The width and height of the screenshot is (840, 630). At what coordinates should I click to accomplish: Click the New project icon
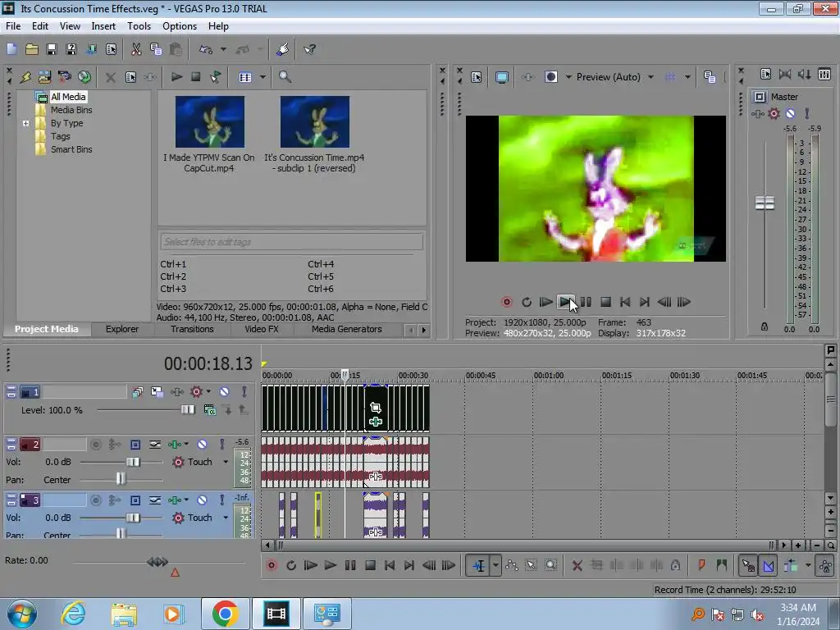point(11,49)
